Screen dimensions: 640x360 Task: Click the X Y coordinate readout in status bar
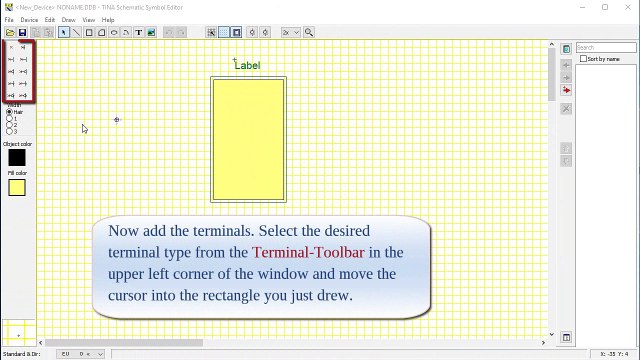click(x=614, y=354)
